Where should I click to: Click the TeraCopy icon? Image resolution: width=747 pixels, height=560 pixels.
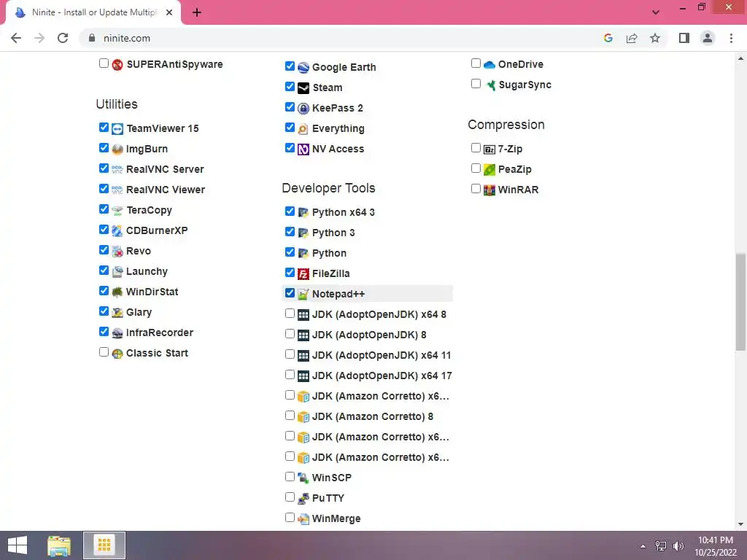[117, 211]
